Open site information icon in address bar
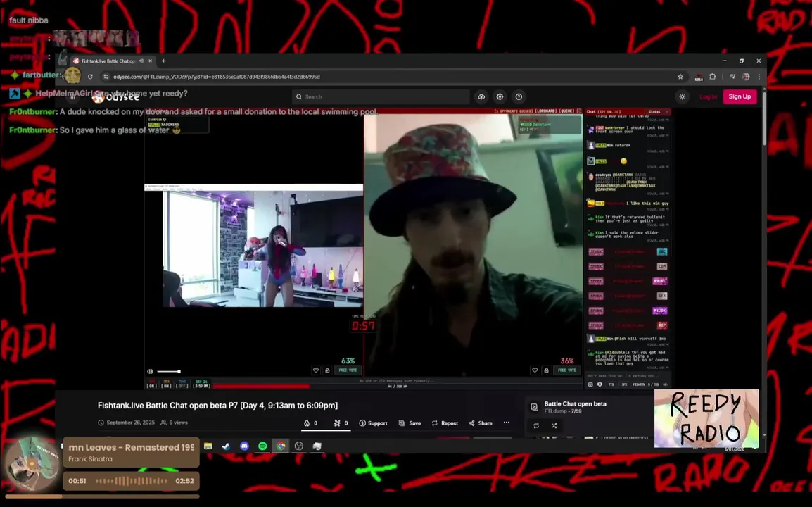This screenshot has height=507, width=812. [x=106, y=77]
